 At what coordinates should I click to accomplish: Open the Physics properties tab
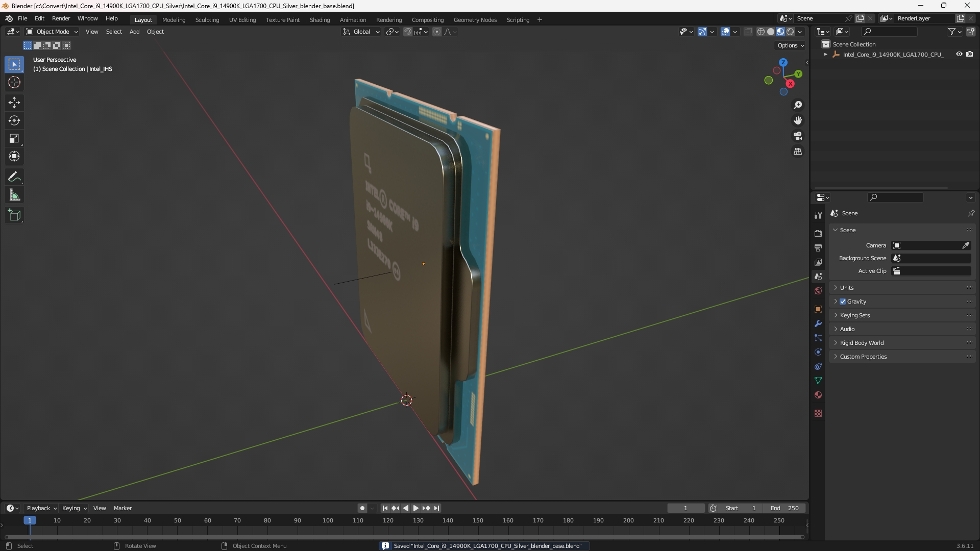pos(818,352)
